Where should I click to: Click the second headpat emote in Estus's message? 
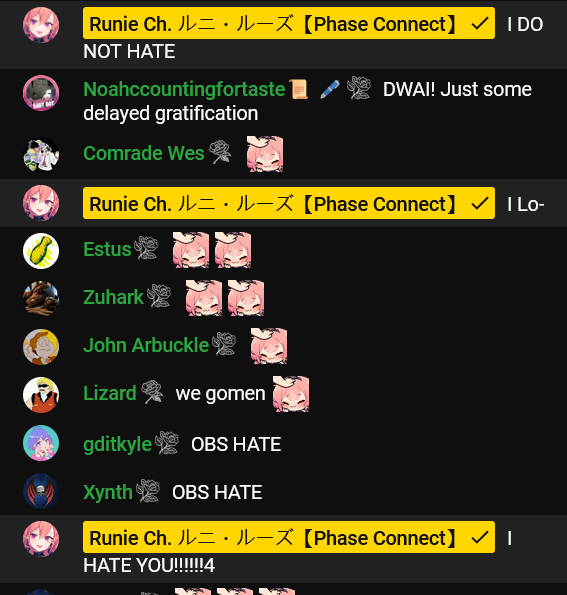click(x=233, y=250)
